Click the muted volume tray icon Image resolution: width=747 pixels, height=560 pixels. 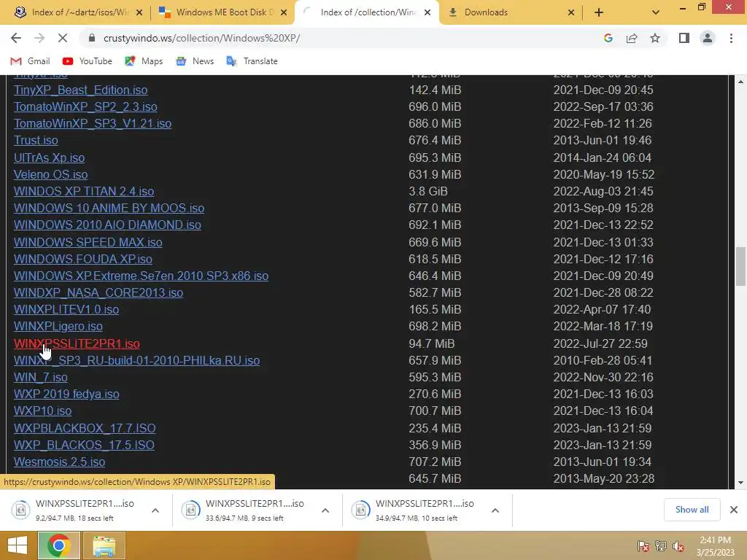tap(678, 546)
